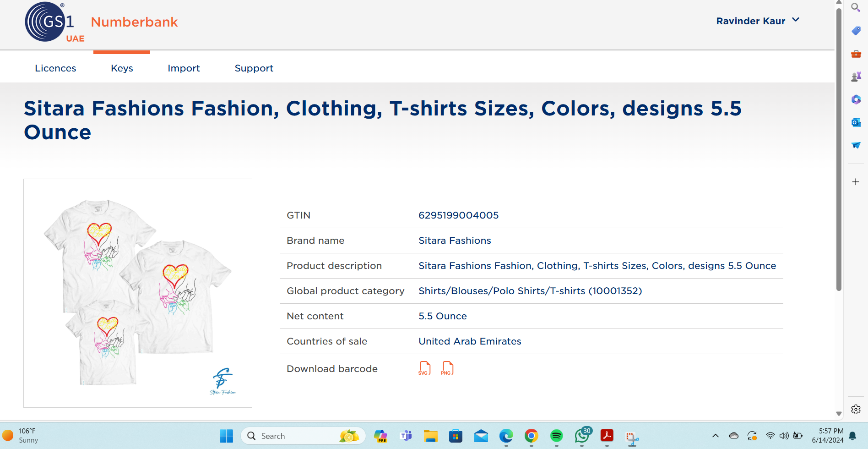The height and width of the screenshot is (449, 868).
Task: Select the Brand name value Sitara Fashions
Action: pyautogui.click(x=455, y=241)
